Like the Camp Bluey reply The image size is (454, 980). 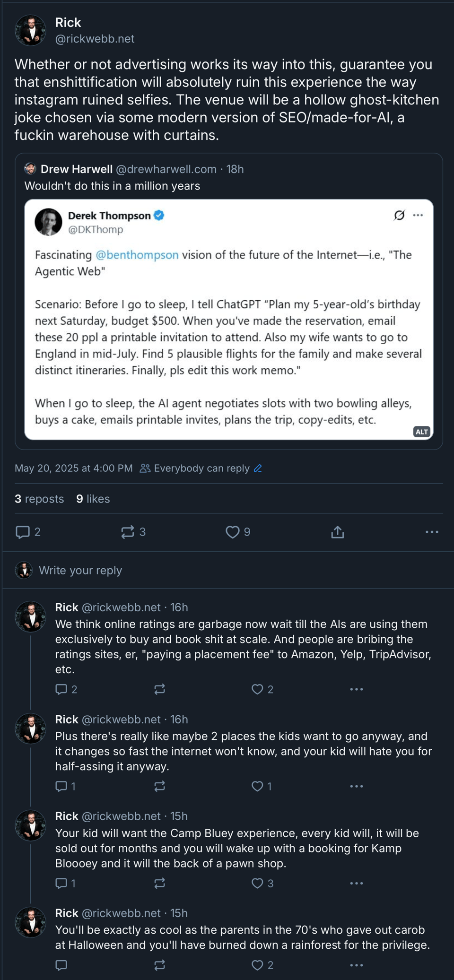pyautogui.click(x=257, y=883)
